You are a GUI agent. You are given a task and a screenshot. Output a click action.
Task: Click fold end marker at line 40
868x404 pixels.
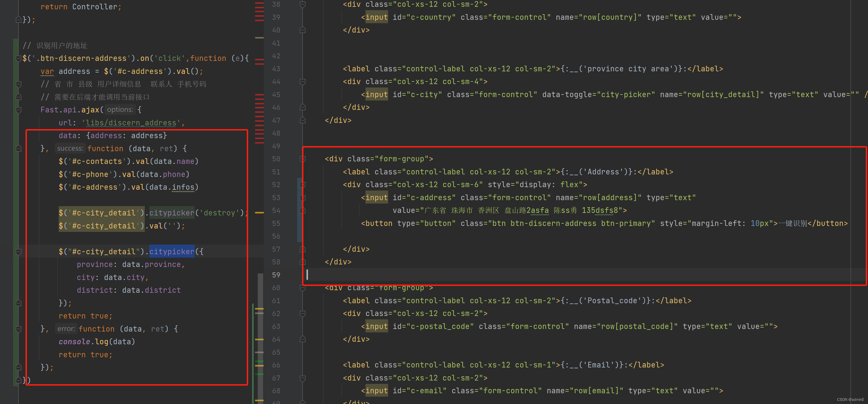(x=303, y=30)
